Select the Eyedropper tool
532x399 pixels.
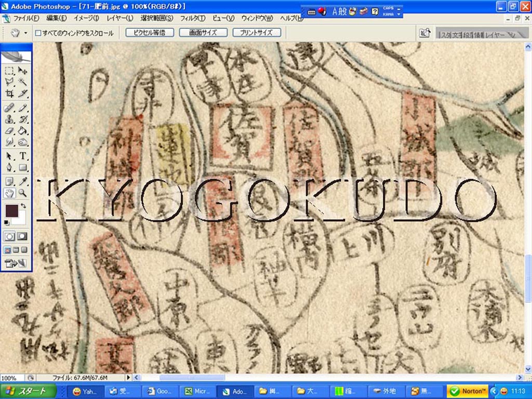(22, 182)
